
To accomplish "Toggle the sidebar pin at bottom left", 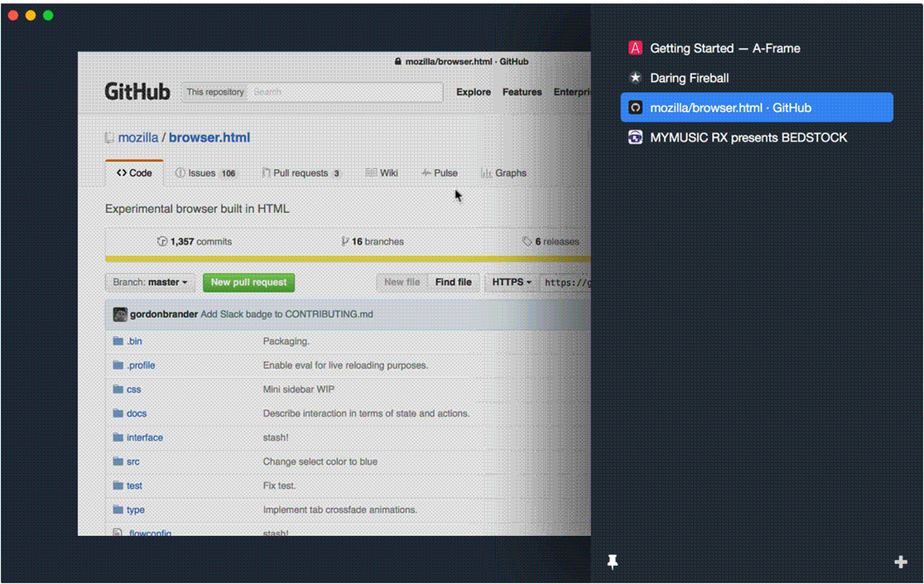I will coord(612,561).
